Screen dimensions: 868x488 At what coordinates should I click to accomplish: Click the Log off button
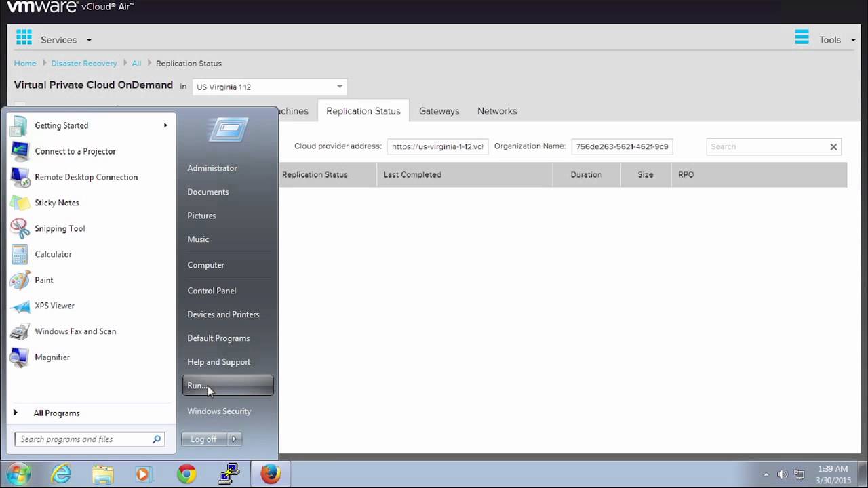pos(204,439)
